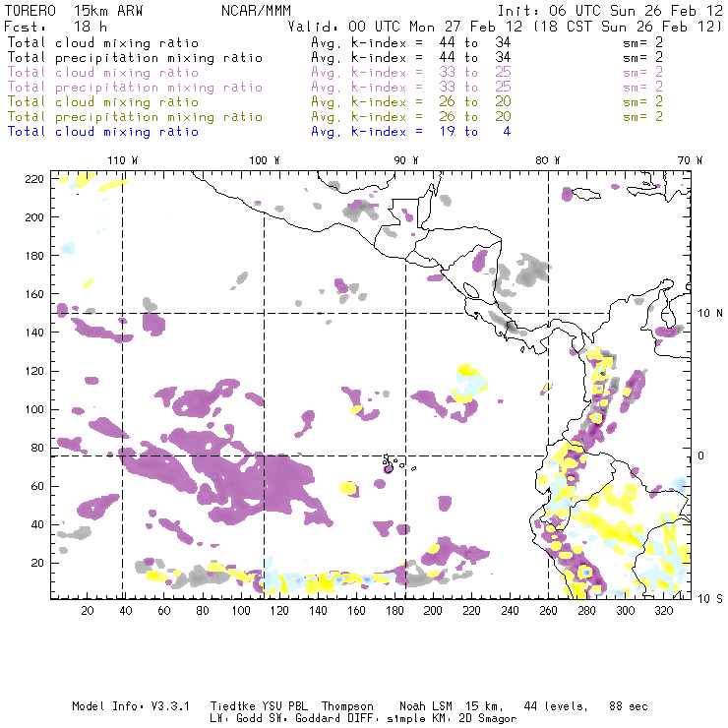Viewport: 728px width, 728px height.
Task: Click the blue Total cloud mixing ratio legend entry
Action: tap(102, 131)
